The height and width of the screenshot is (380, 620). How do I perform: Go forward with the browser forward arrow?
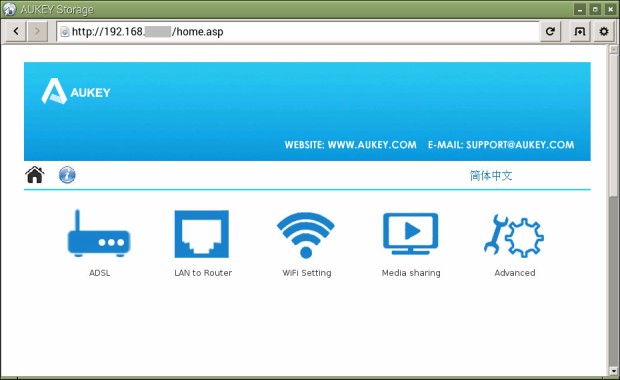coord(37,31)
